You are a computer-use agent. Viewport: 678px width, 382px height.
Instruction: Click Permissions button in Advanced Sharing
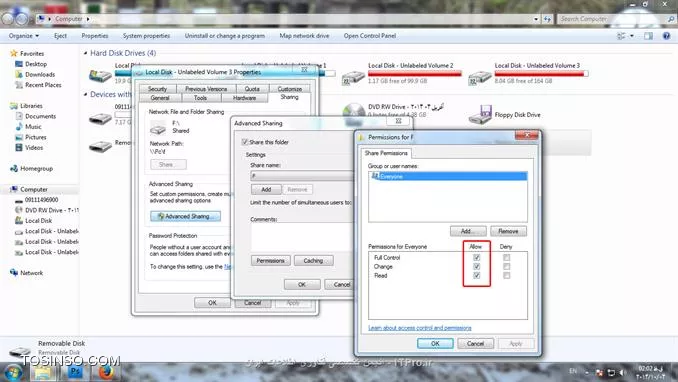click(x=270, y=261)
